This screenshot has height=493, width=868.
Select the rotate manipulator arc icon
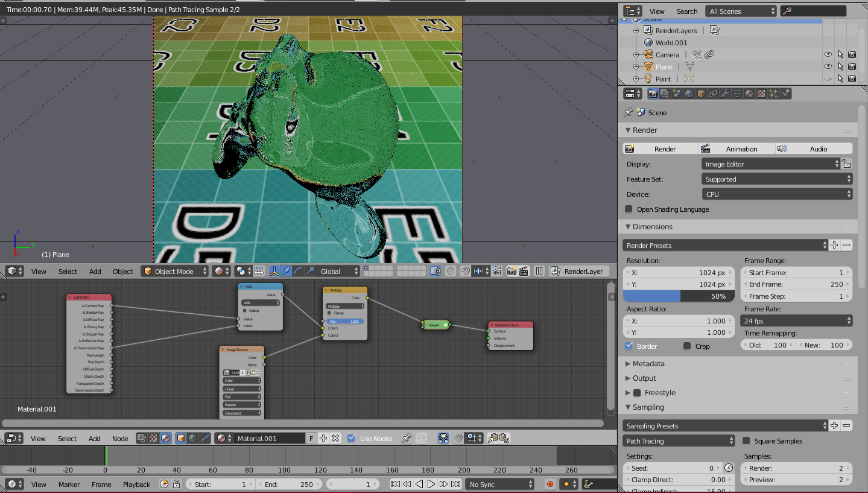tap(298, 271)
